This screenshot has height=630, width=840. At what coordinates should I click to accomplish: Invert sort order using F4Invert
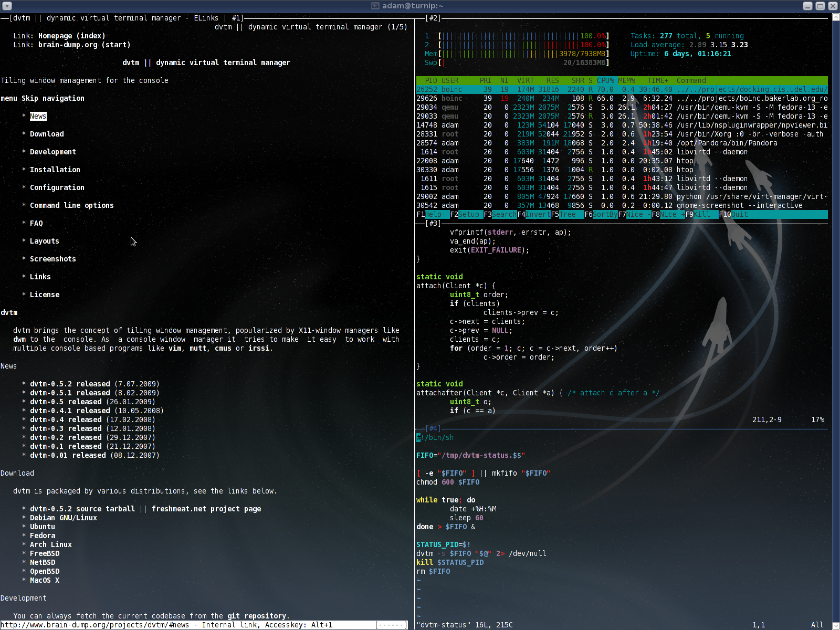tap(534, 214)
